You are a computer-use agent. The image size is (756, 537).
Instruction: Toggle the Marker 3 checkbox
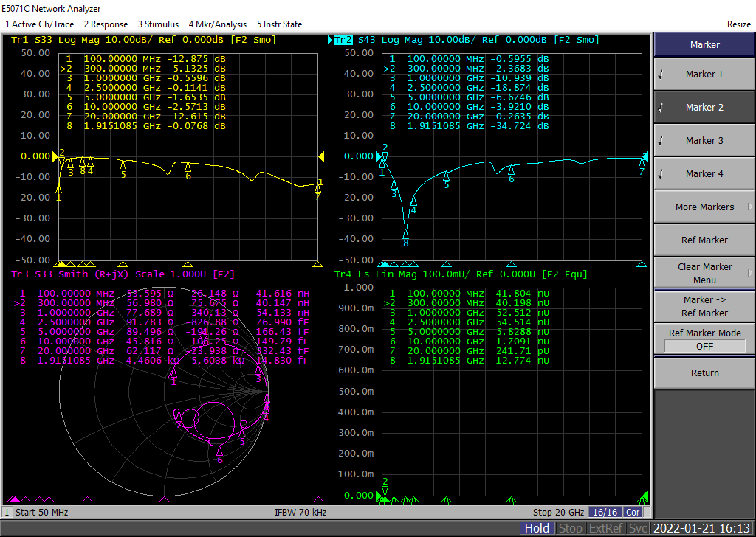(704, 140)
